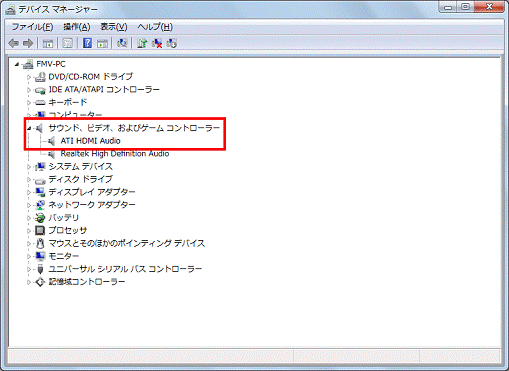Viewport: 509px width, 371px height.
Task: Click the Back arrow toolbar icon
Action: tap(13, 43)
